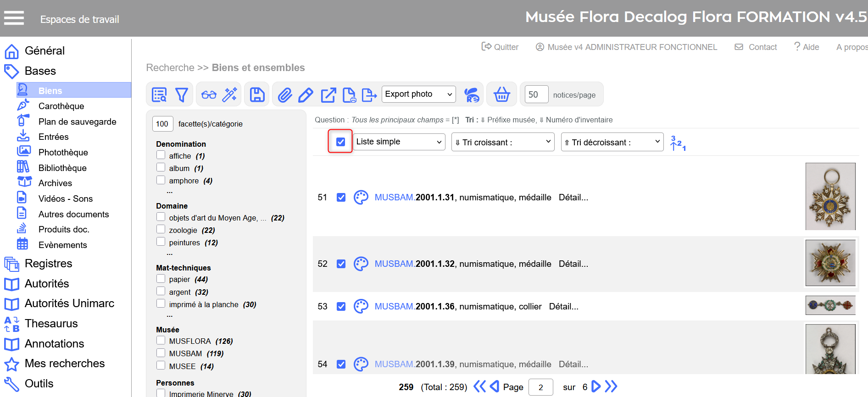Click the filter funnel icon in toolbar
Screen dimensions: 868x397
[182, 95]
